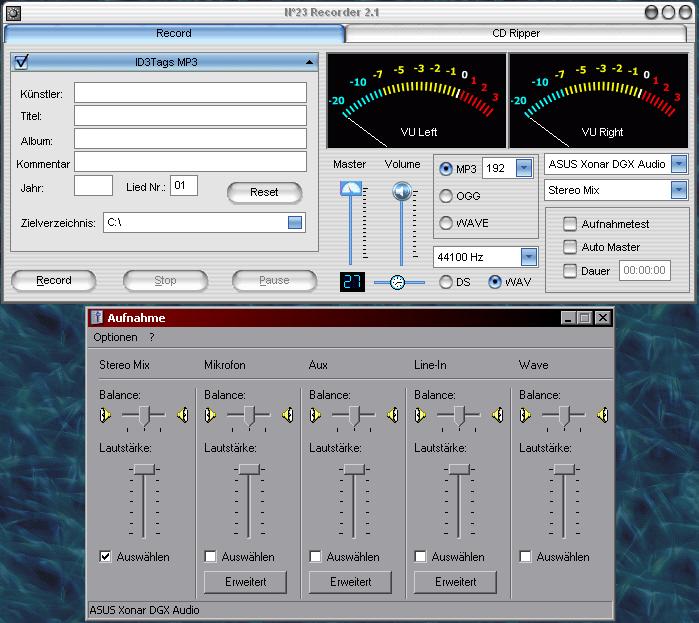Open the Stereo Mix source dropdown
699x623 pixels.
click(679, 189)
